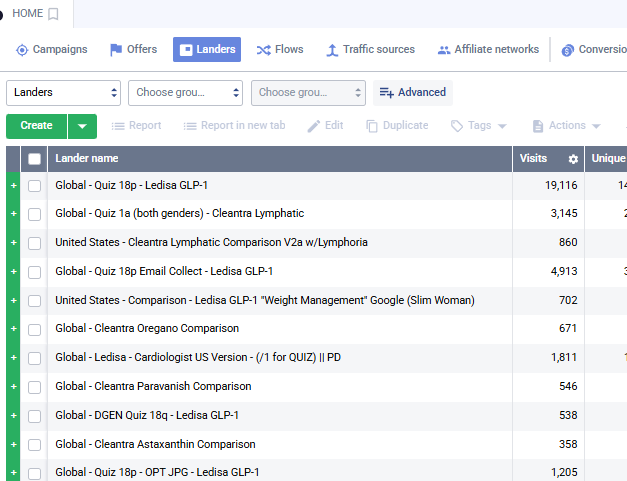Click the green Create button
Viewport: 627px width, 481px height.
(36, 126)
